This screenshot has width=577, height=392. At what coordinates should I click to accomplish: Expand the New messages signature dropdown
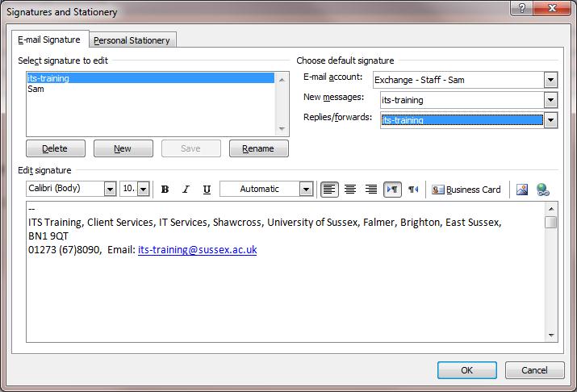pos(550,100)
